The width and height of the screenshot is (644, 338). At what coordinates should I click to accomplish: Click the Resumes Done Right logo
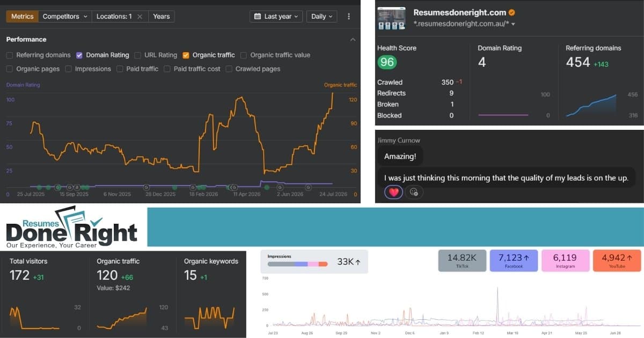tap(72, 227)
